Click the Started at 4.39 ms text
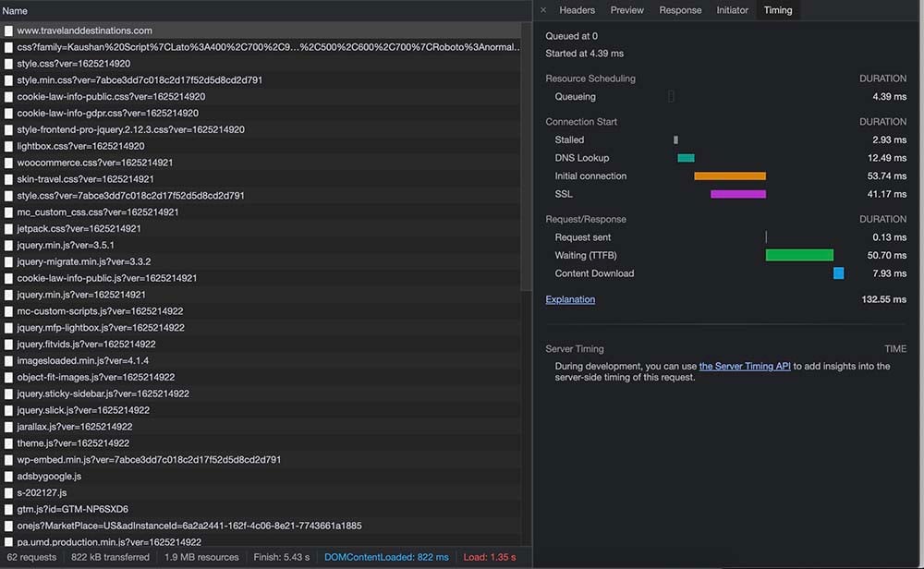 click(x=584, y=54)
